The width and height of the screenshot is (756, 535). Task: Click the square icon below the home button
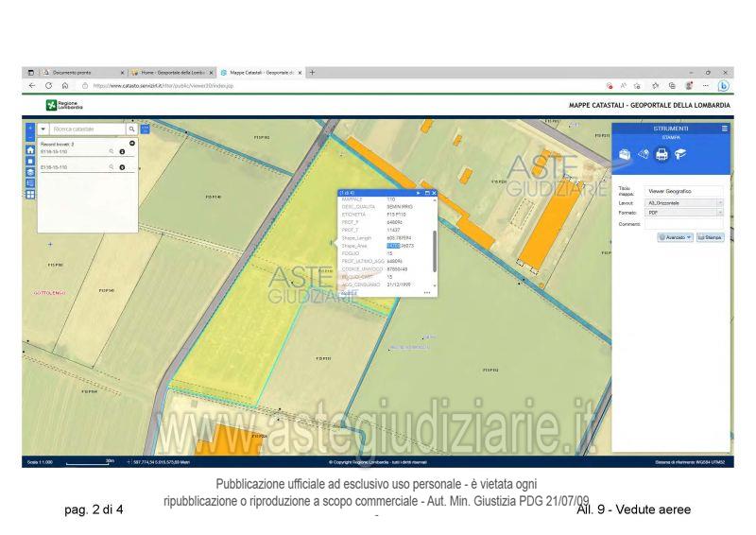(30, 161)
